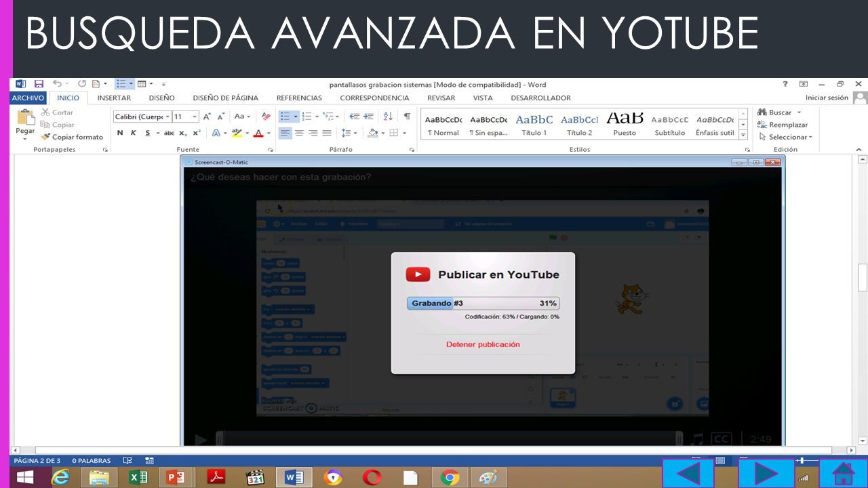The width and height of the screenshot is (868, 488).
Task: Open the red font color A dropdown
Action: [x=269, y=133]
